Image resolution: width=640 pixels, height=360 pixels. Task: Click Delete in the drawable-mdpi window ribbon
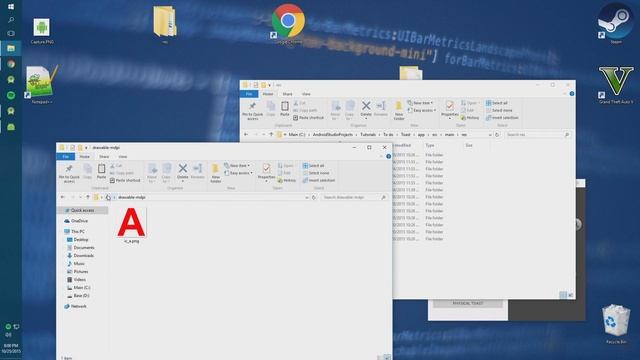(x=182, y=171)
